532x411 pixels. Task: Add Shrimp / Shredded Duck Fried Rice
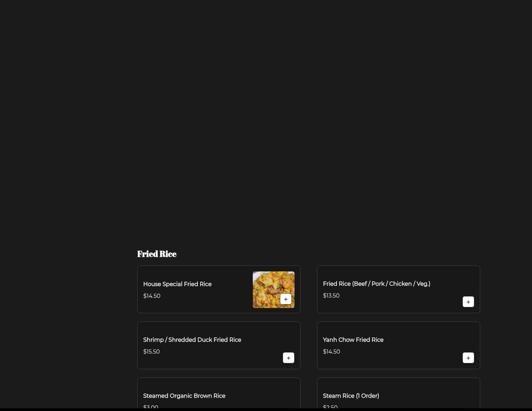pos(288,358)
